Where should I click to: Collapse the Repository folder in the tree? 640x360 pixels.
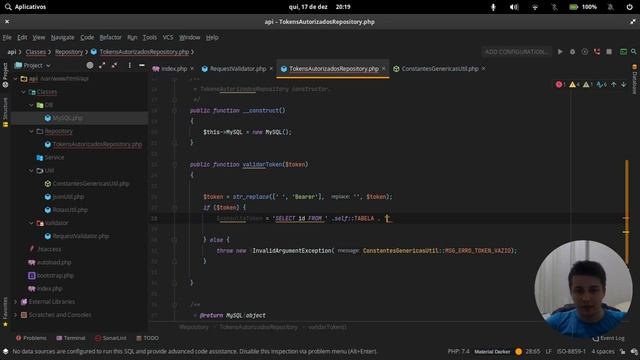[x=31, y=131]
